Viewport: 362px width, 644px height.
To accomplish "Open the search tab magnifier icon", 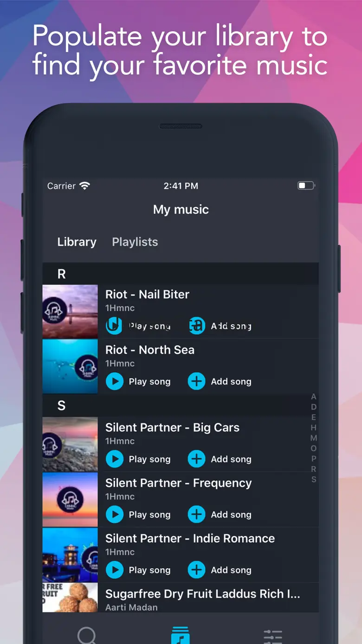I will [x=87, y=635].
